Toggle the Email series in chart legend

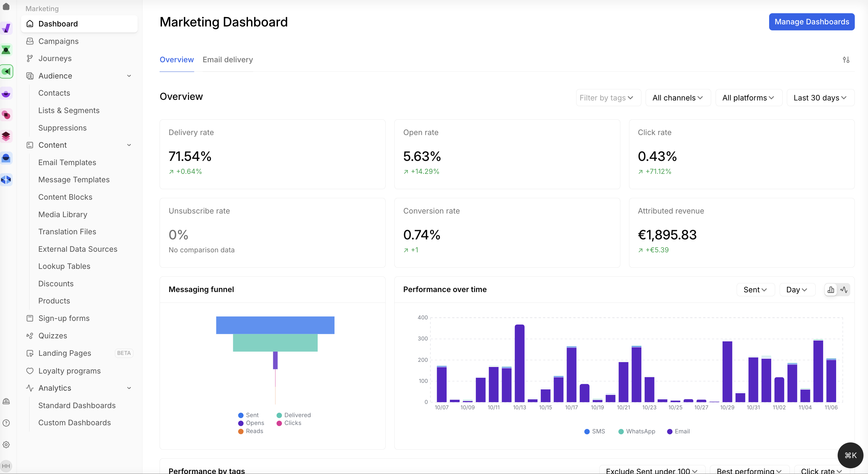(678, 431)
